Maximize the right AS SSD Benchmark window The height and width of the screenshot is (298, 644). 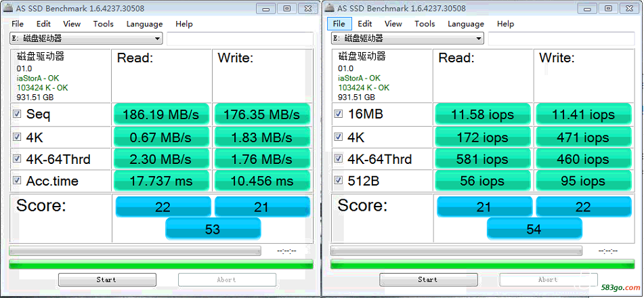[609, 8]
